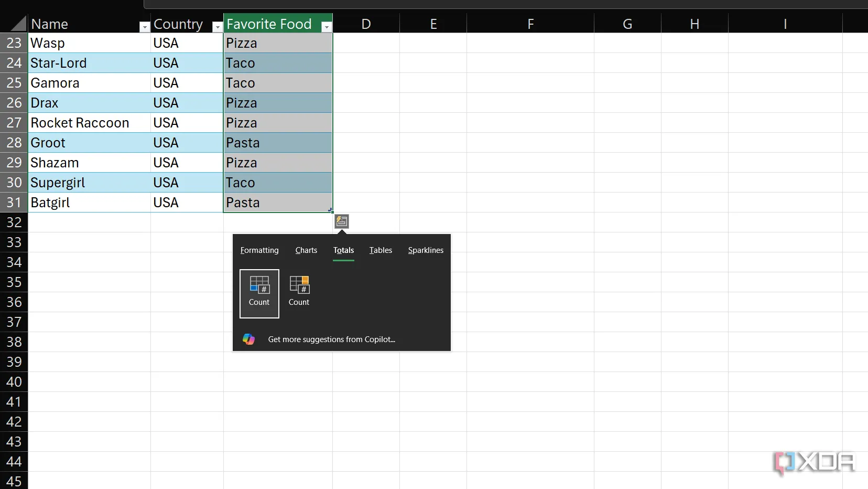Click the cell containing Supergirl
Screen dimensions: 868x489
(89, 183)
